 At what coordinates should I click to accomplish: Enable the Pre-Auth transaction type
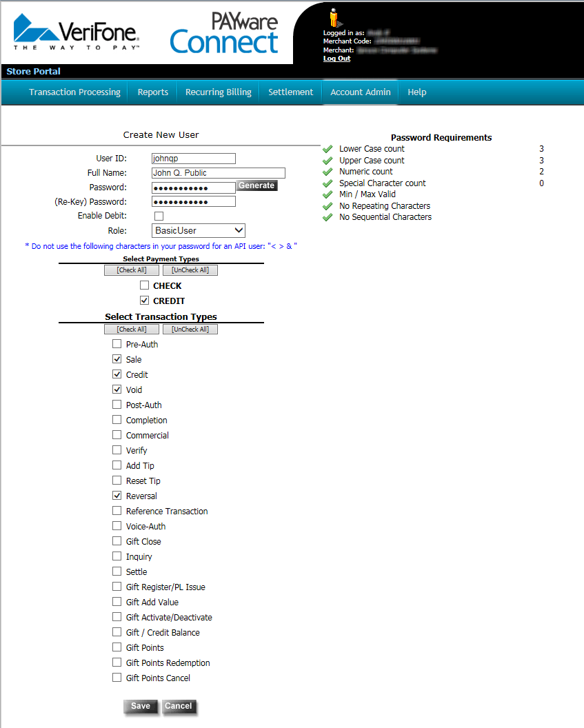[117, 344]
